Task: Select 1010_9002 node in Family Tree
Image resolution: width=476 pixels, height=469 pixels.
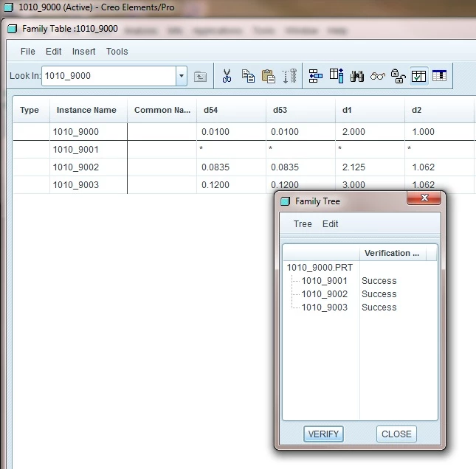Action: coord(324,294)
